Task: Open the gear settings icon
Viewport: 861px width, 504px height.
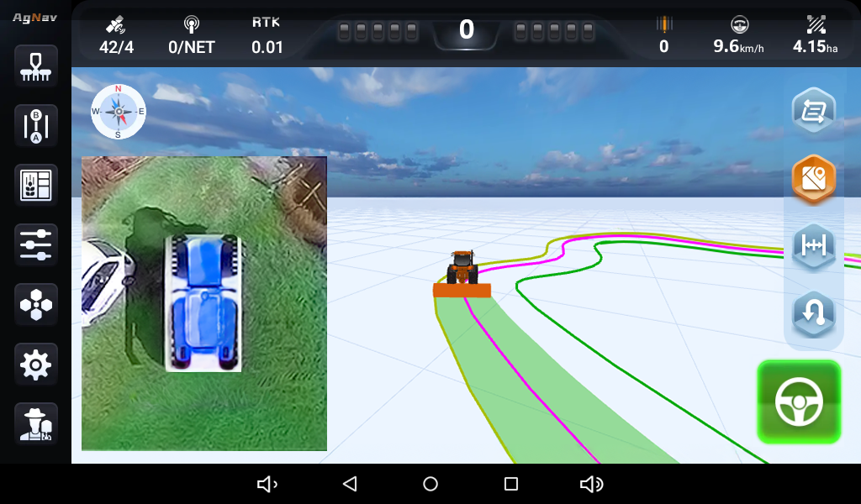Action: click(x=35, y=365)
